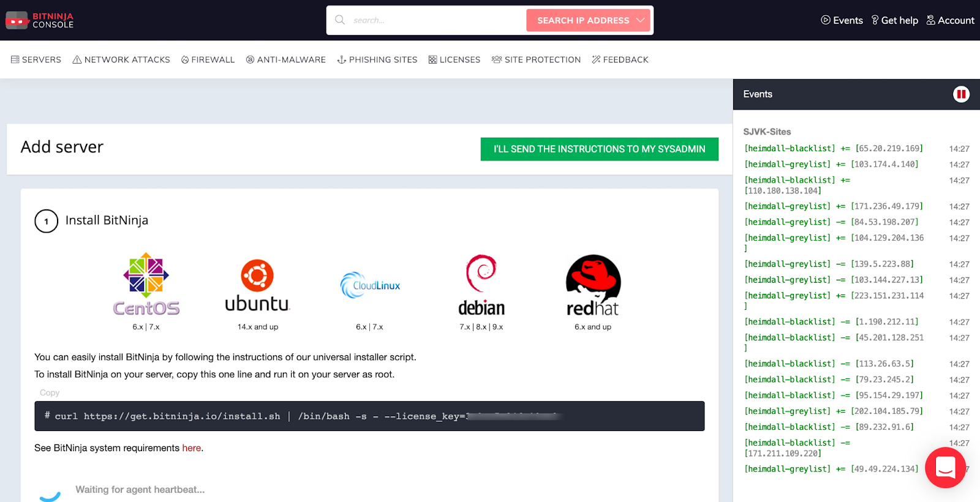Select blacklist event for 95.154.29.197
The height and width of the screenshot is (502, 980).
tap(834, 395)
